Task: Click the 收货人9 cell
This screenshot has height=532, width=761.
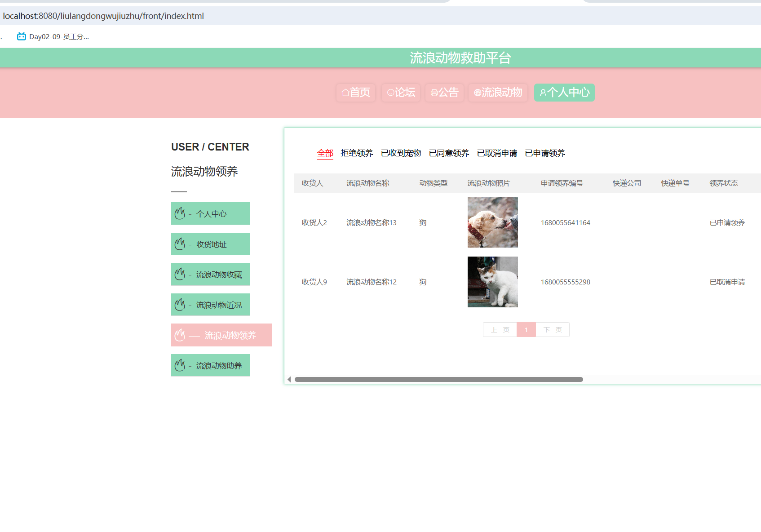Action: tap(314, 282)
